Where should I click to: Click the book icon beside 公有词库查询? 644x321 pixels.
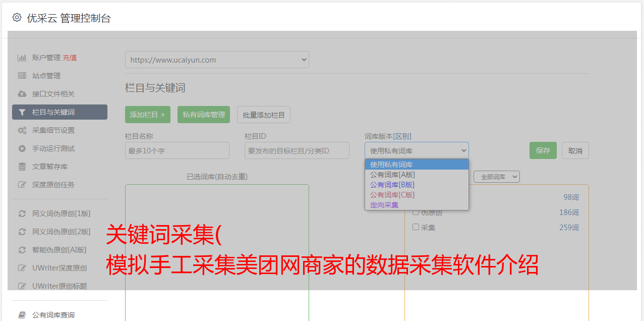22,315
